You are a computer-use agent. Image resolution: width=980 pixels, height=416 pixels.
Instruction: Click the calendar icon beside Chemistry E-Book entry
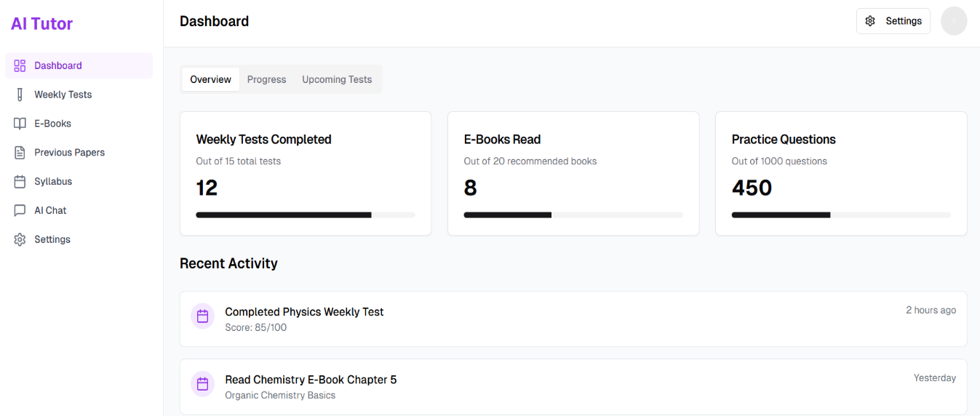click(x=203, y=383)
